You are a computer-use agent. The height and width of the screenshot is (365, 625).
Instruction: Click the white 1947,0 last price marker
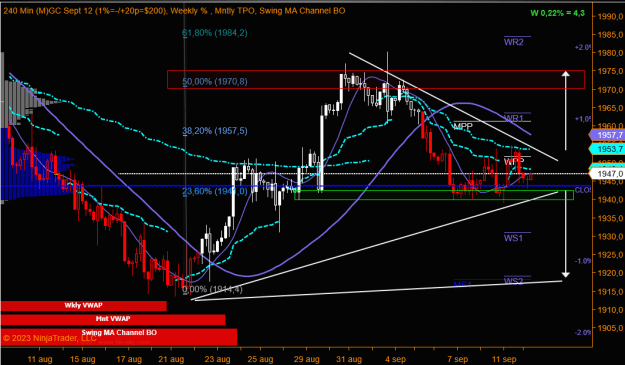[x=608, y=174]
